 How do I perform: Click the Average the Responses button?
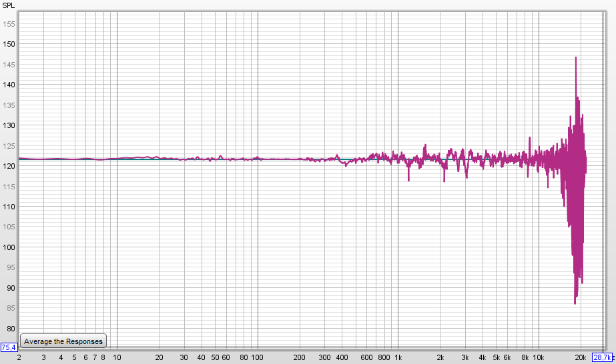point(63,341)
